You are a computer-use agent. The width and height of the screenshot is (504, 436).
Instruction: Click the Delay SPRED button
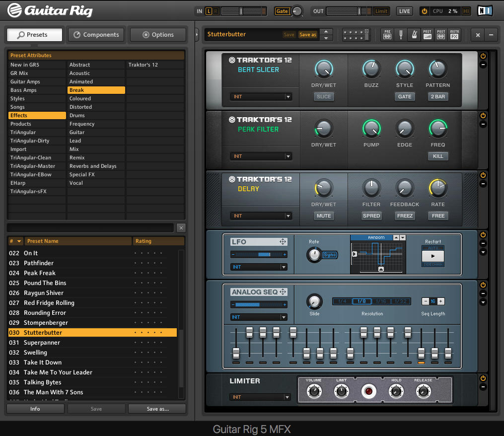371,216
